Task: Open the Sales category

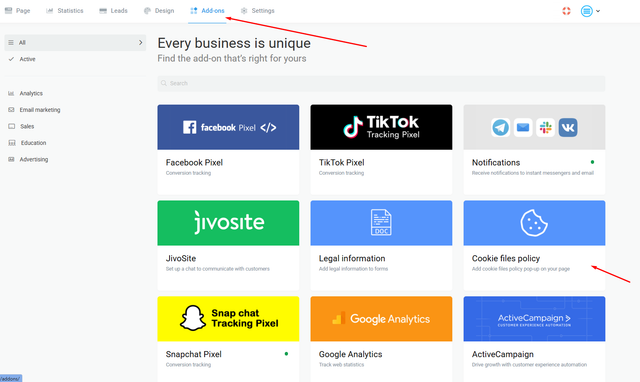Action: [27, 127]
